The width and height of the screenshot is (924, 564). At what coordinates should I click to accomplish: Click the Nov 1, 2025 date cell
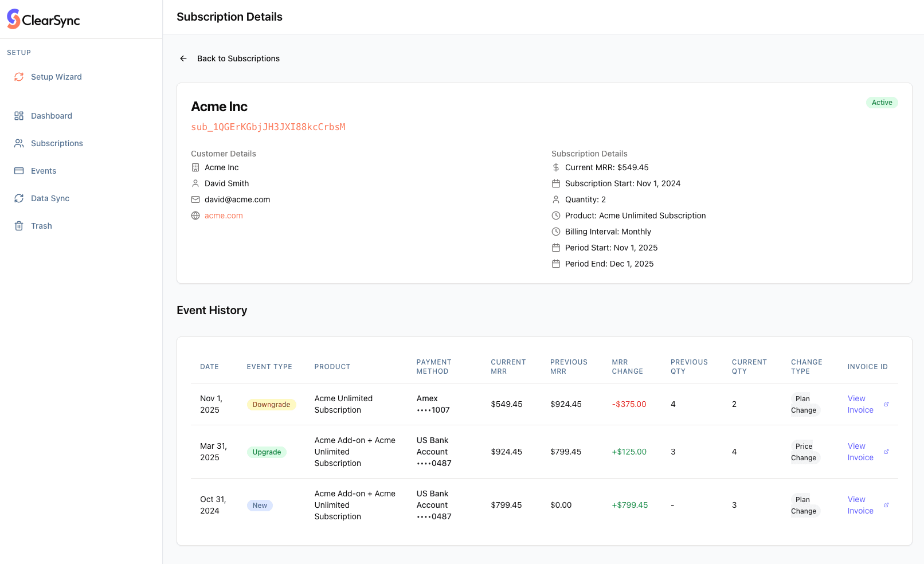pyautogui.click(x=211, y=404)
